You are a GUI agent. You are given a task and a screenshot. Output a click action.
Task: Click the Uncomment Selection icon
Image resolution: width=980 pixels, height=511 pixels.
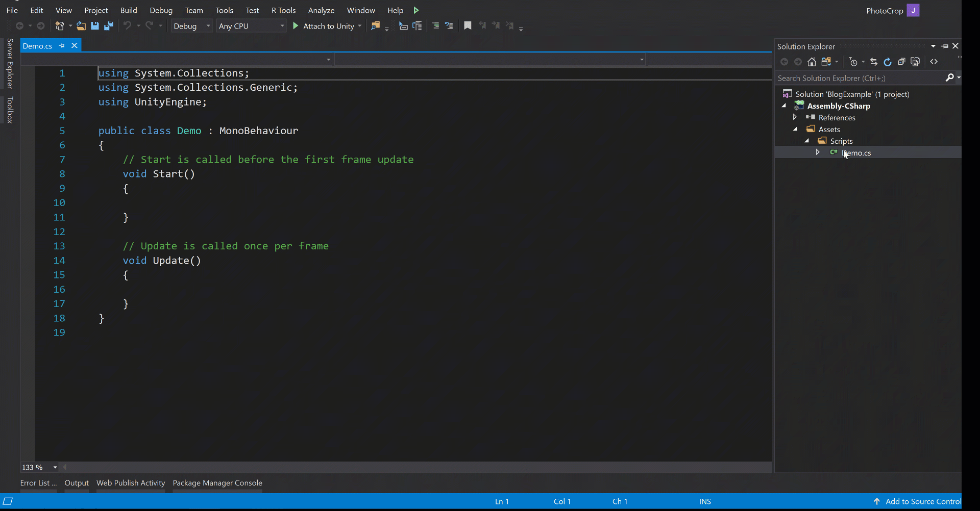(449, 25)
